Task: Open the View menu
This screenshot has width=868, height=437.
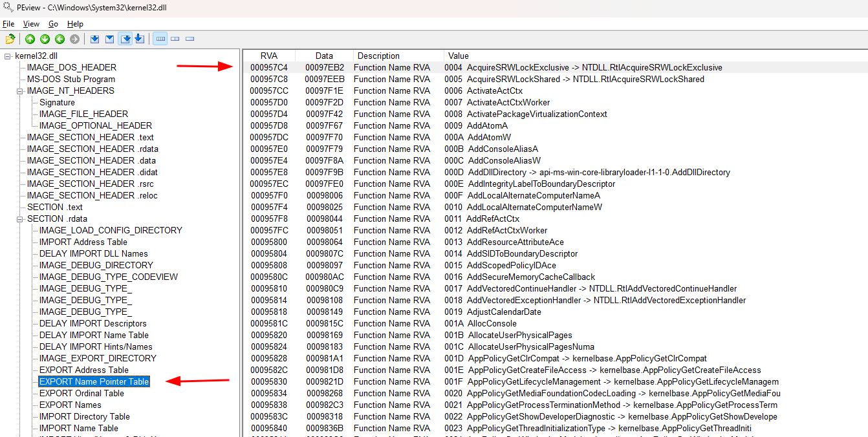Action: tap(31, 23)
